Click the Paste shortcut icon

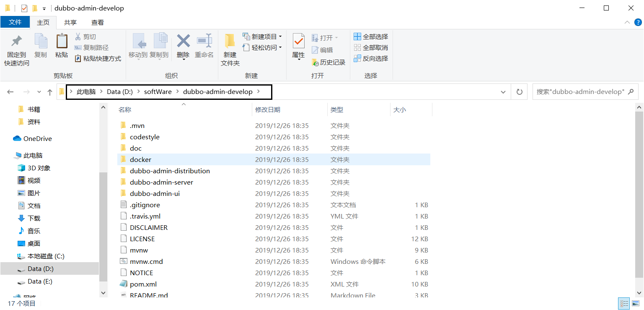click(78, 59)
